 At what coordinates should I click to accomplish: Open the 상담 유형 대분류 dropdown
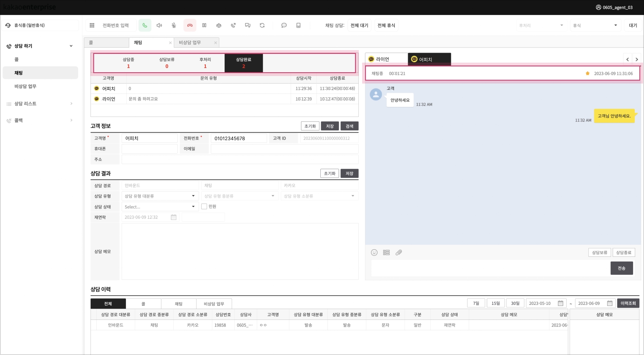159,196
